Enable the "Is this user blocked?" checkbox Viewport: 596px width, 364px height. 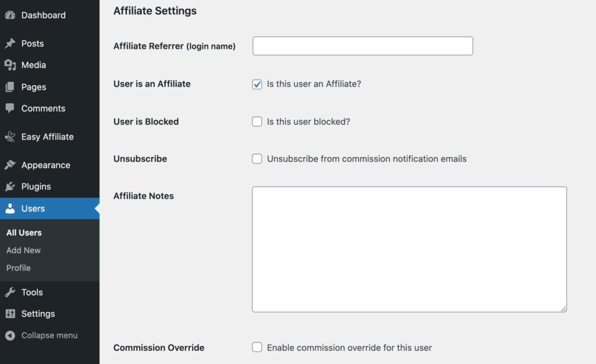(x=257, y=122)
